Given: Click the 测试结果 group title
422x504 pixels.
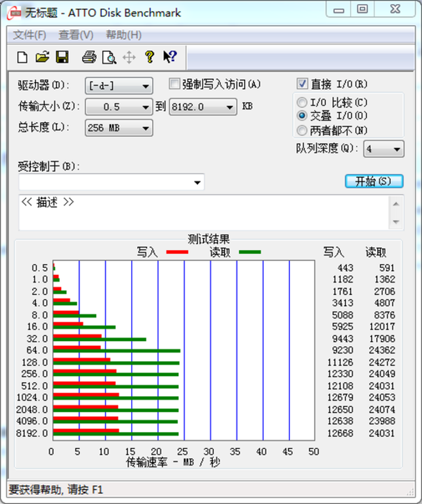Looking at the screenshot, I should (208, 239).
